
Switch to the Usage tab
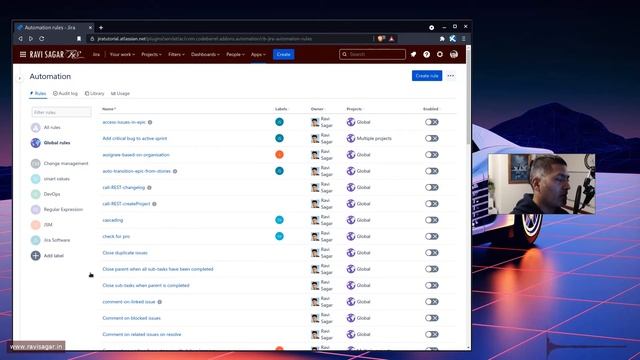pyautogui.click(x=120, y=93)
